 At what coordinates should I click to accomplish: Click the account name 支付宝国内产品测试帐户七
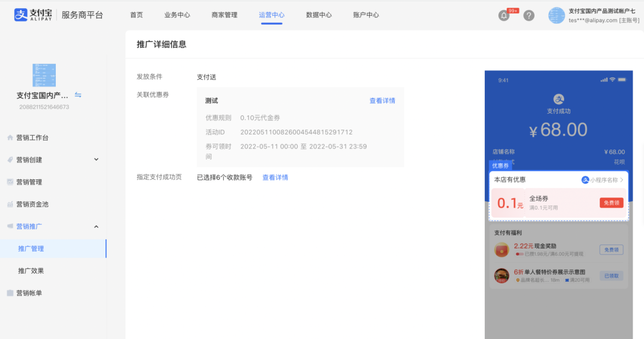[x=602, y=11]
